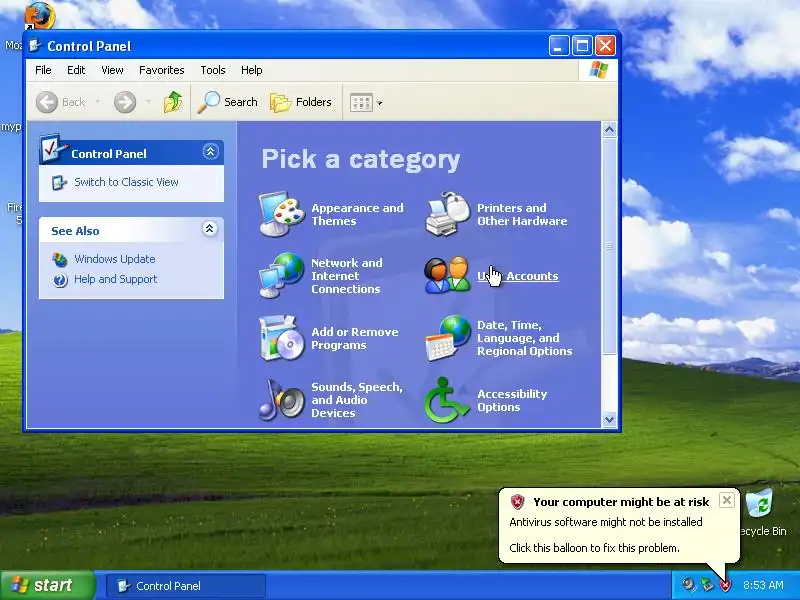Click Printers and Other Hardware link text

click(522, 214)
